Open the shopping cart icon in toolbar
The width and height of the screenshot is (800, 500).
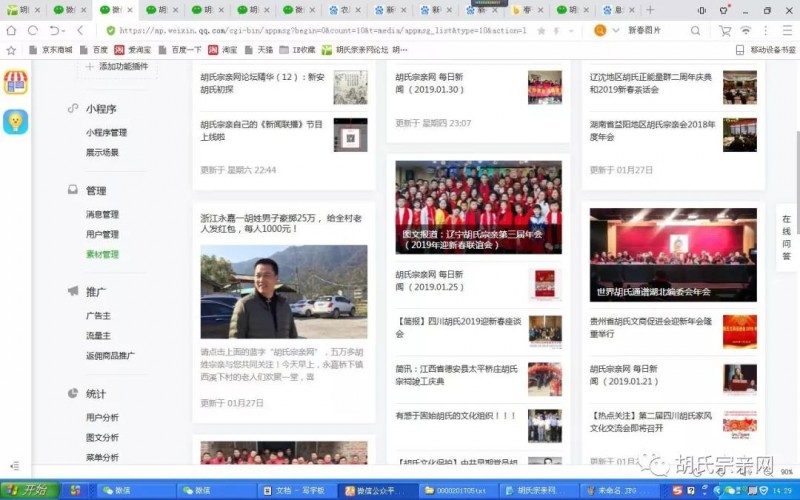(x=724, y=31)
